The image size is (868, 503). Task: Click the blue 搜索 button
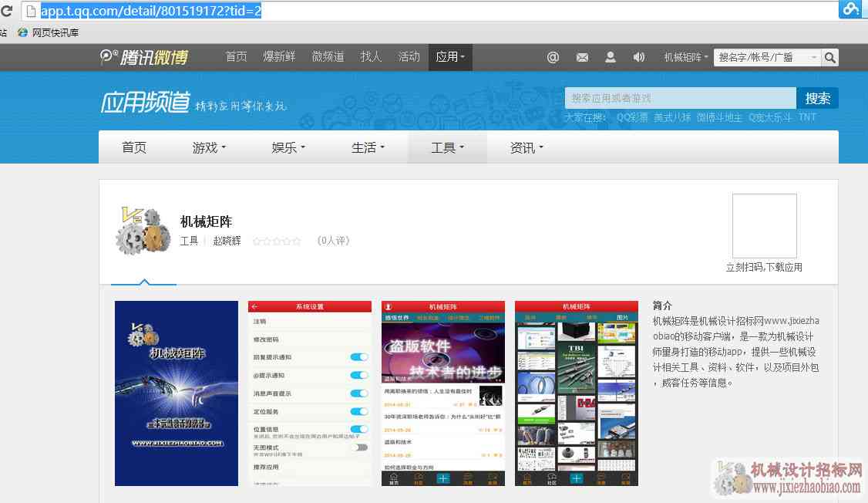point(818,98)
